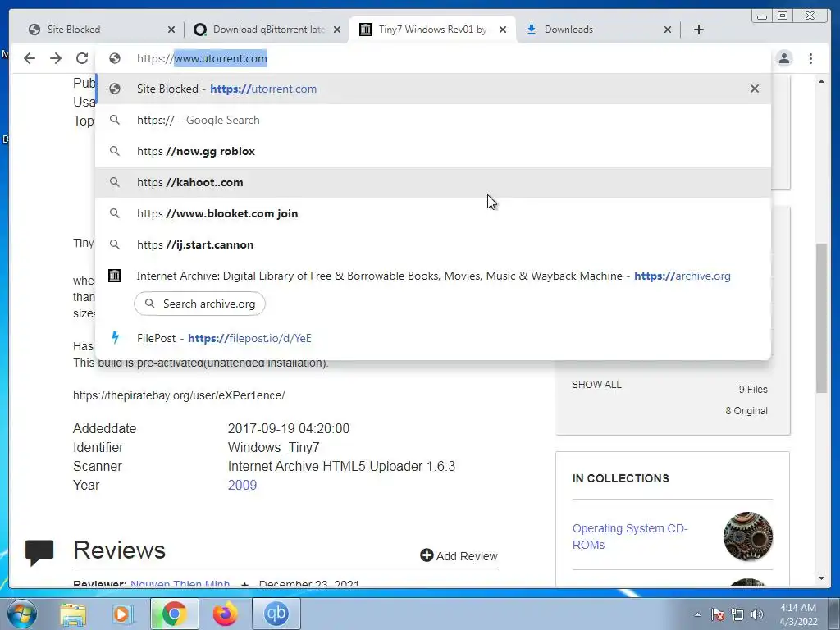840x630 pixels.
Task: Choose the www.blooket.com join suggestion
Action: coord(433,213)
